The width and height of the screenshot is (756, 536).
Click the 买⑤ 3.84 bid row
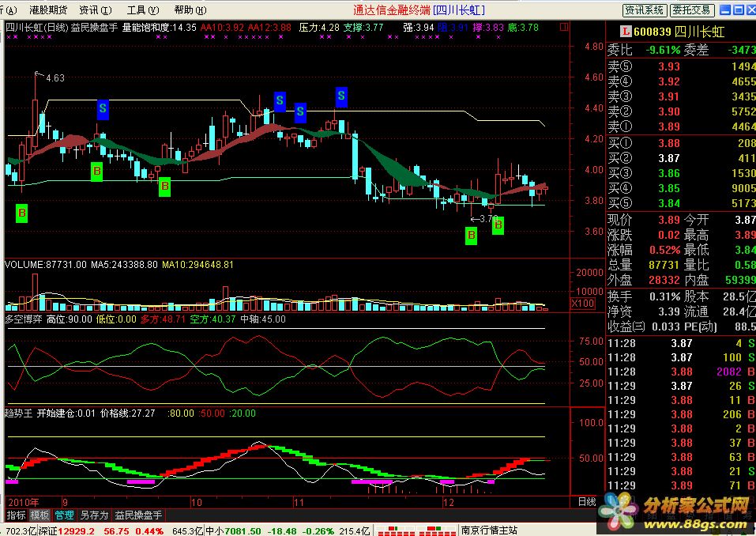[681, 203]
